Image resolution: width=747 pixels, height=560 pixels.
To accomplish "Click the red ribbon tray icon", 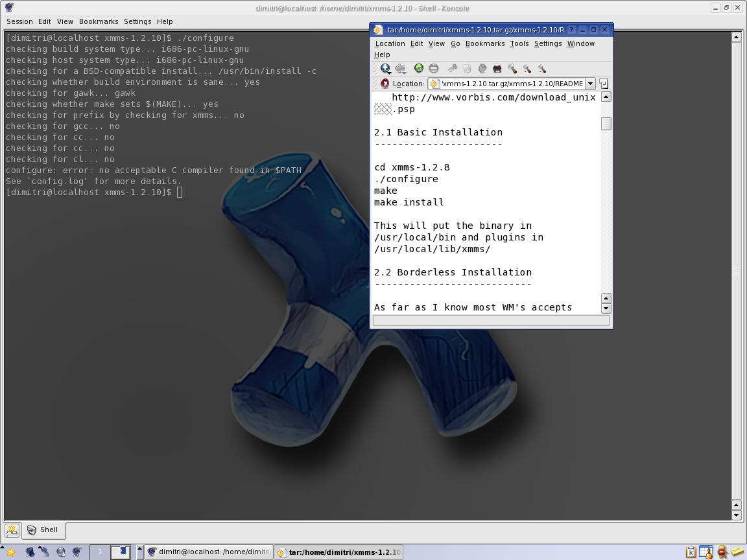I will [x=722, y=552].
